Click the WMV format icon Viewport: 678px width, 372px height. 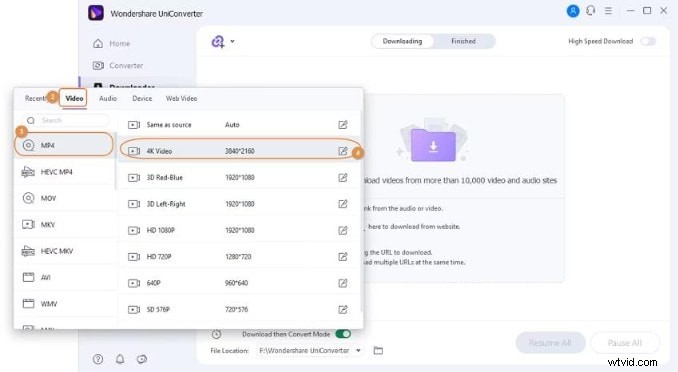29,304
